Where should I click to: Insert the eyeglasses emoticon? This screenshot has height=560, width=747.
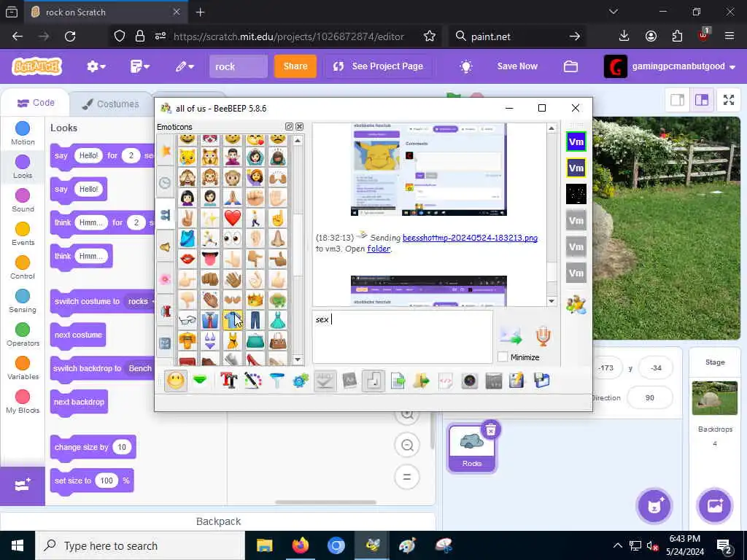[x=187, y=320]
